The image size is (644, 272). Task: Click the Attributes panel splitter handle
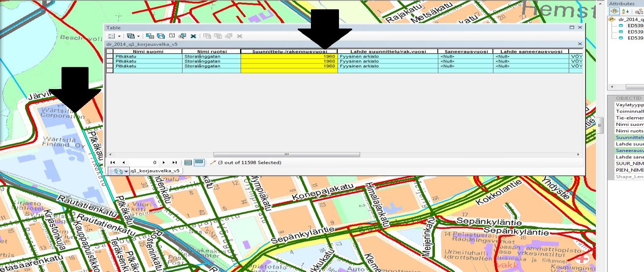(x=600, y=125)
